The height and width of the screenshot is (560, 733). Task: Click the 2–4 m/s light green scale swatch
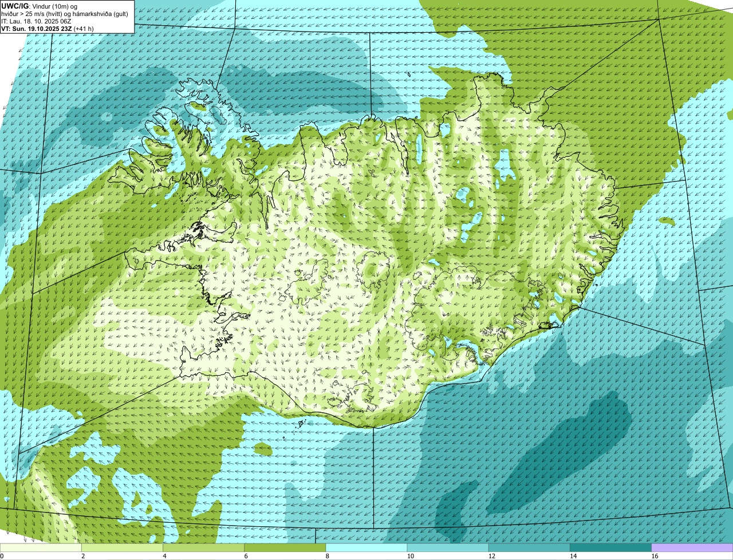point(122,548)
